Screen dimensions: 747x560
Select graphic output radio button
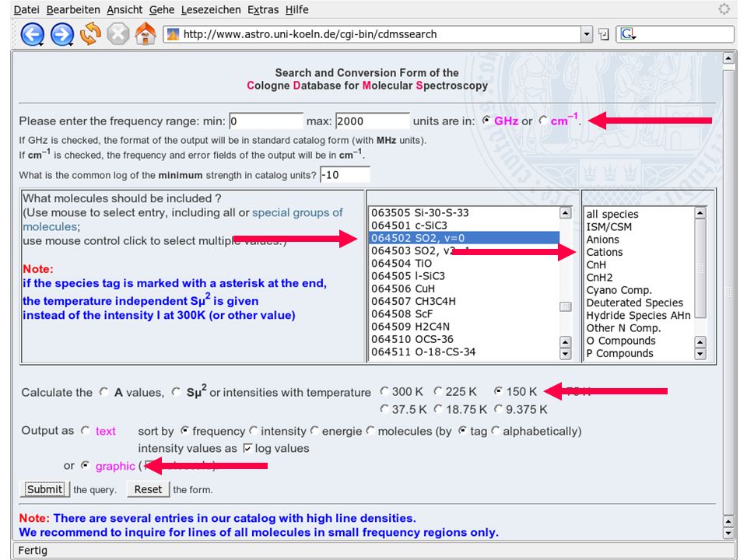(86, 465)
